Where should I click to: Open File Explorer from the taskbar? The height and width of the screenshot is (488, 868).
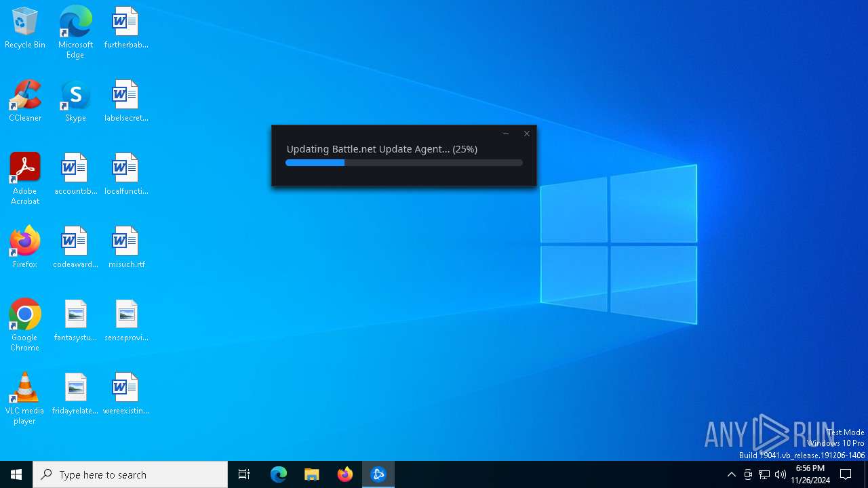click(x=312, y=474)
